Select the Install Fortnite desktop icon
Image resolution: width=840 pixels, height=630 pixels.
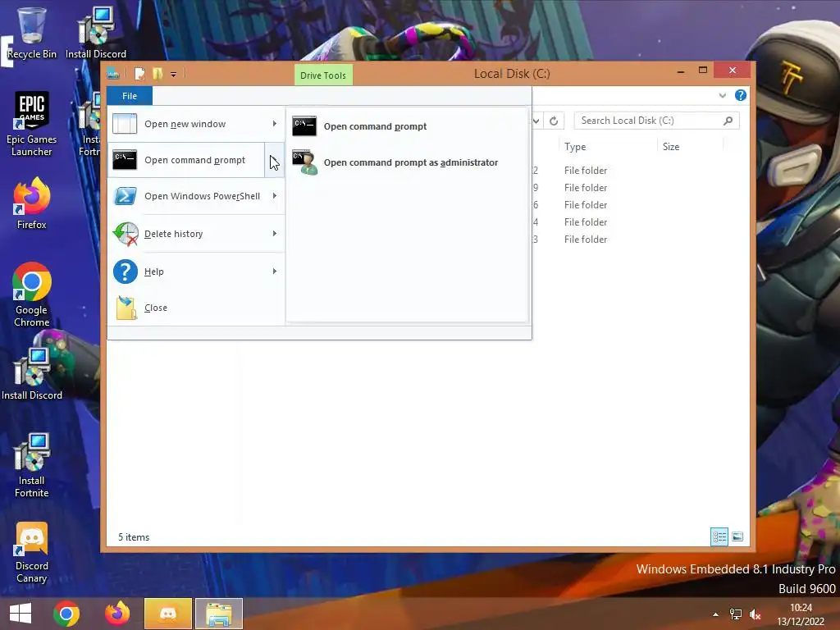[31, 465]
